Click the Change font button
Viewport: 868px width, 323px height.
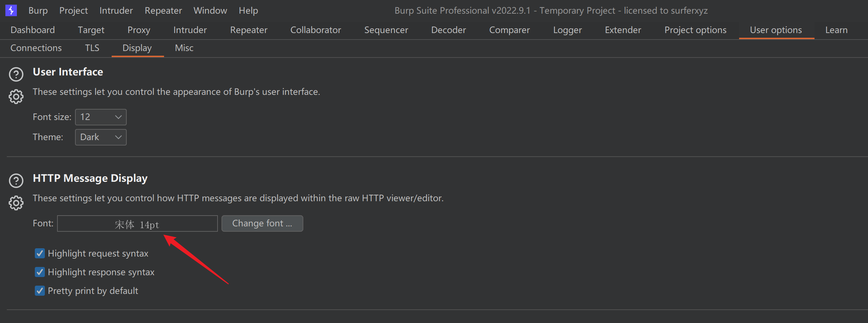[262, 223]
